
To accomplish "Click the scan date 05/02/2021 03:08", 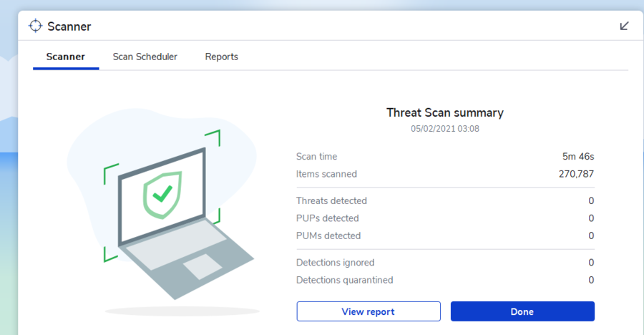I will tap(445, 129).
